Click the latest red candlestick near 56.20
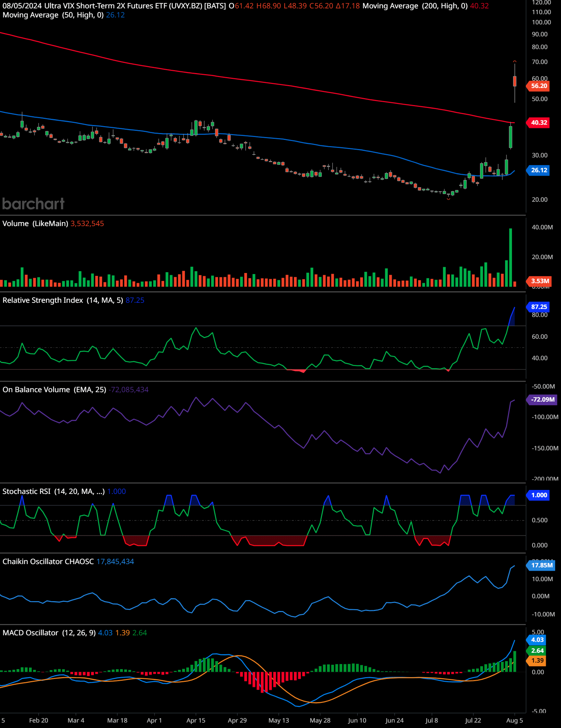 [514, 81]
